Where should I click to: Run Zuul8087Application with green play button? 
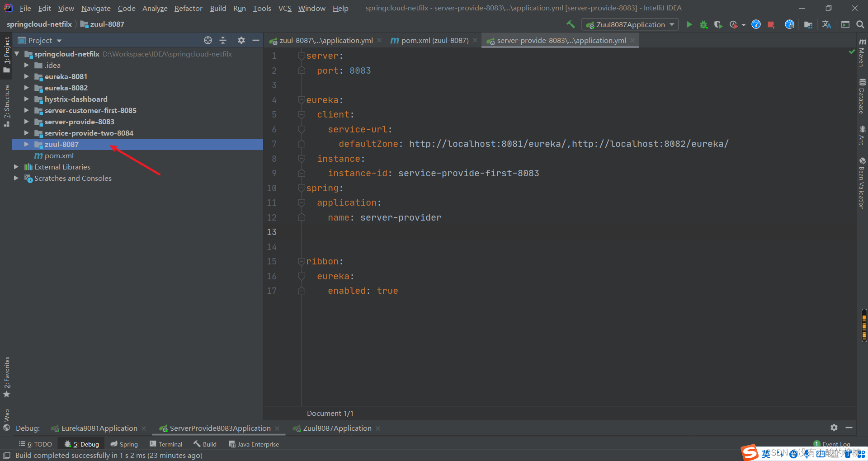click(x=689, y=24)
